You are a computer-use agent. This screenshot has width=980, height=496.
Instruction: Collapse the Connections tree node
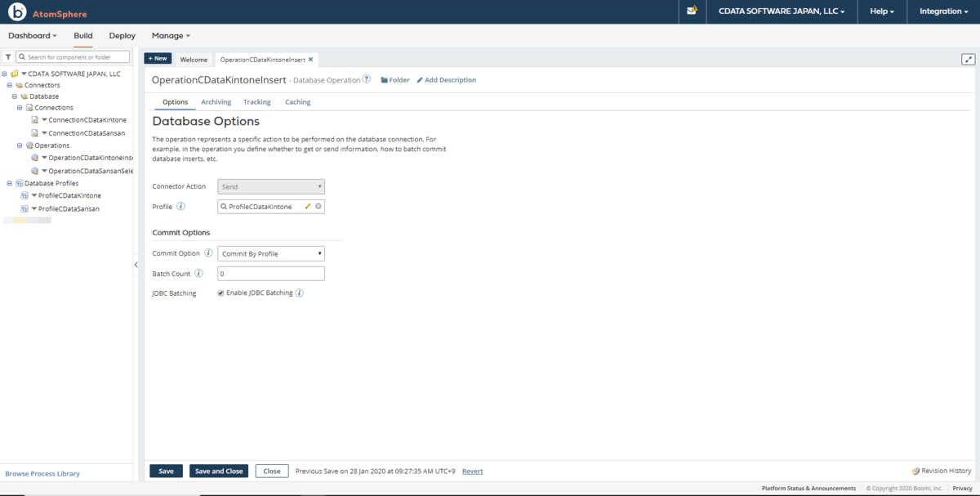click(20, 108)
